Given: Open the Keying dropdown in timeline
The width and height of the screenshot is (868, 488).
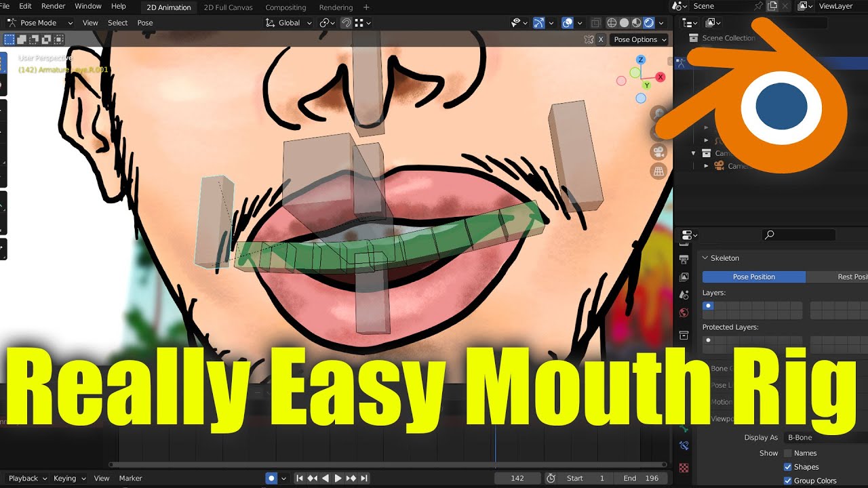Looking at the screenshot, I should (x=70, y=478).
